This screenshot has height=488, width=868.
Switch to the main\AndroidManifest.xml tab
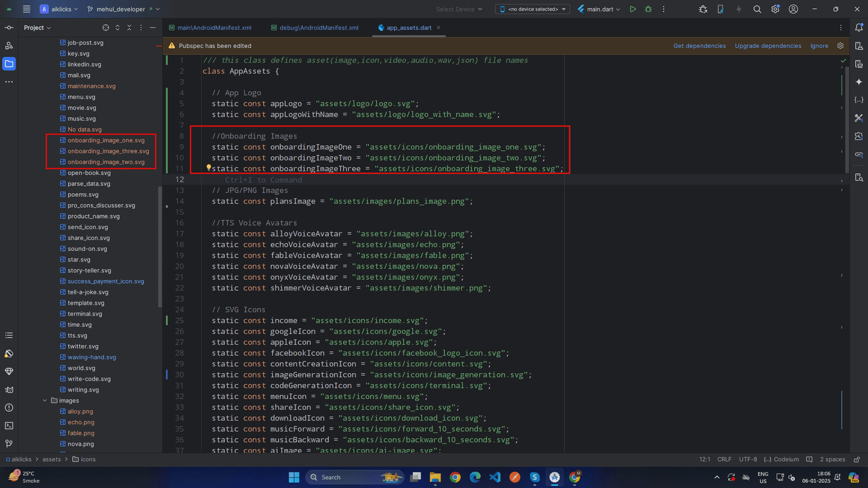[x=214, y=28]
